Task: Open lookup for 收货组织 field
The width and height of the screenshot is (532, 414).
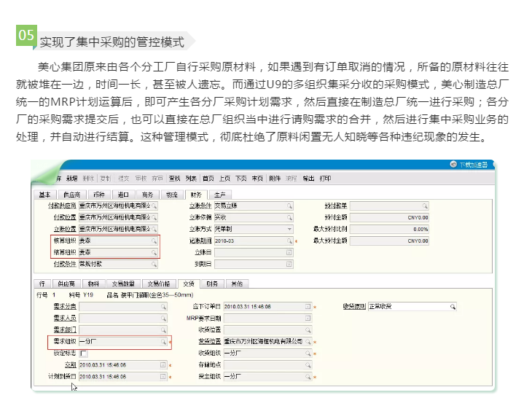Action: tap(308, 354)
